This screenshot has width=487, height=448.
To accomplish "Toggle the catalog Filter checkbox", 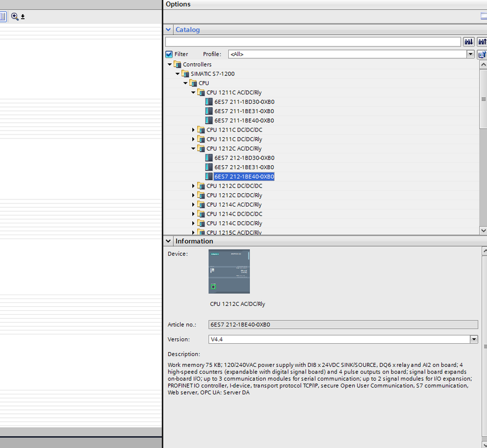I will 169,54.
